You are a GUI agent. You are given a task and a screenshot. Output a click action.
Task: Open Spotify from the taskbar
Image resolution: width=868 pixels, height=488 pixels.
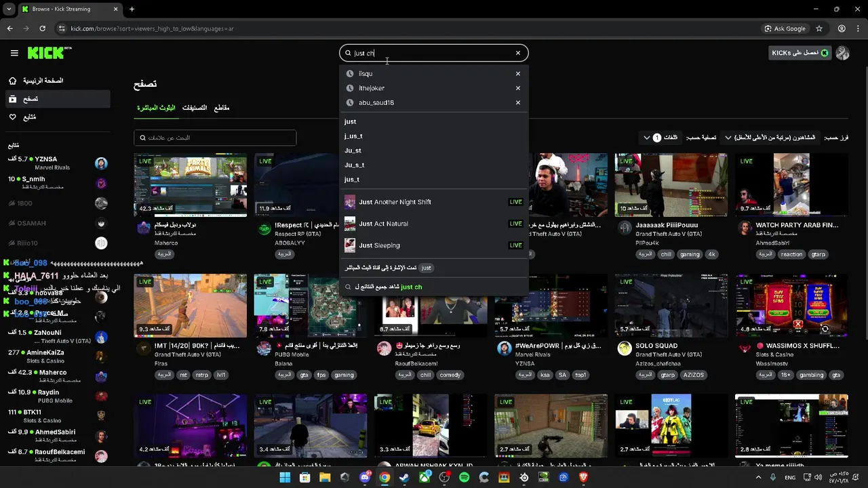(x=464, y=478)
